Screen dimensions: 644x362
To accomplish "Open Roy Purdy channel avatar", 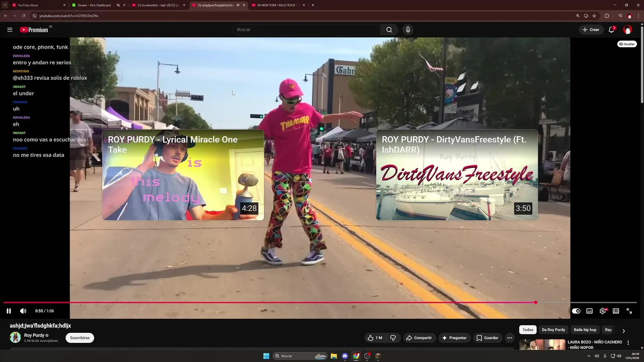I will click(x=15, y=337).
